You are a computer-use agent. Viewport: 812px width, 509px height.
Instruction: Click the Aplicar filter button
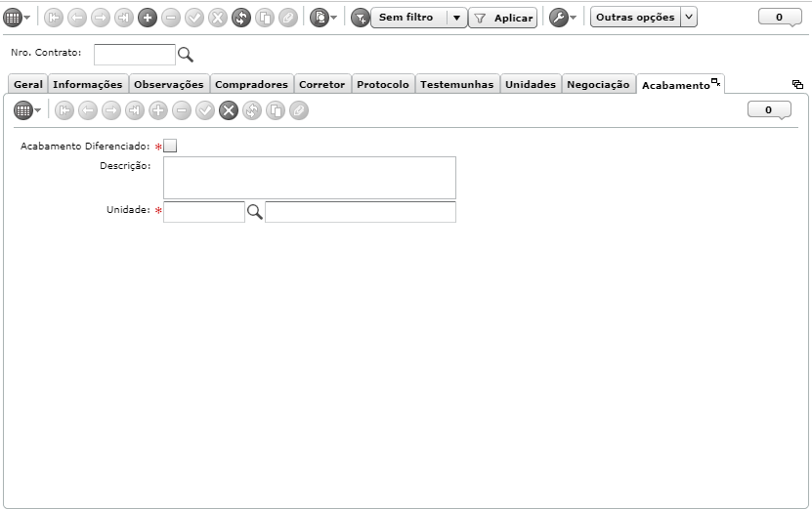(x=503, y=18)
